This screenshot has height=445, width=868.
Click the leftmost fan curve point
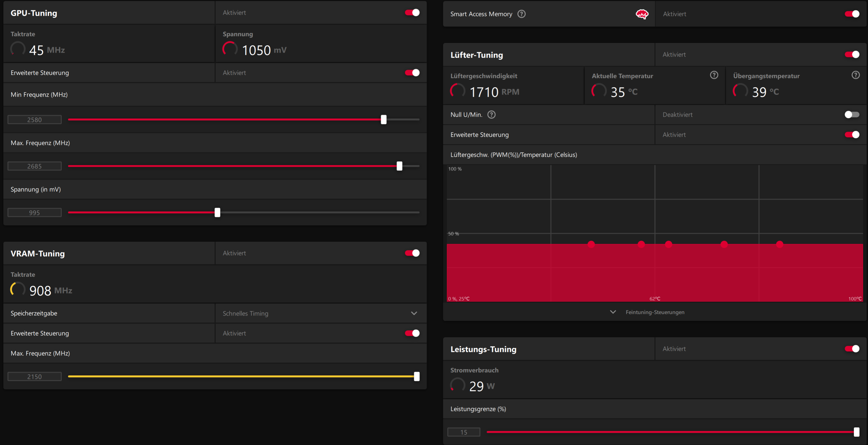(x=591, y=244)
